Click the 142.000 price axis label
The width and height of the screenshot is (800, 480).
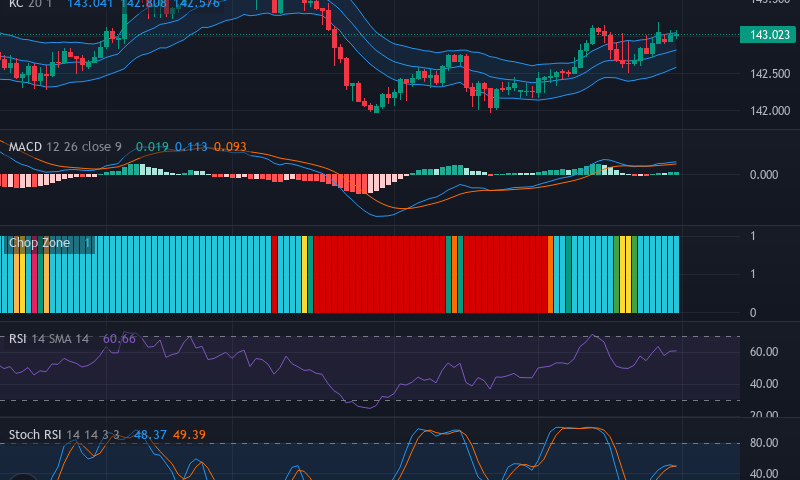(770, 111)
